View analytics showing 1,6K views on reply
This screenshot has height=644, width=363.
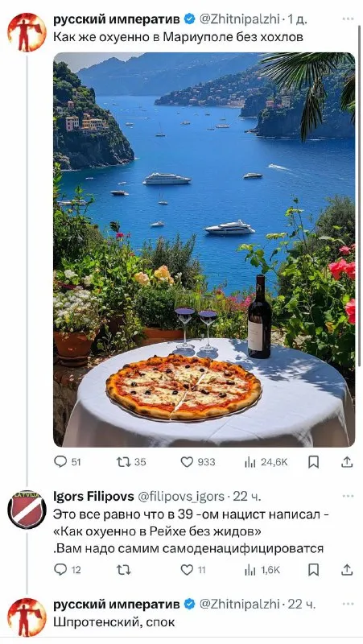pos(262,570)
